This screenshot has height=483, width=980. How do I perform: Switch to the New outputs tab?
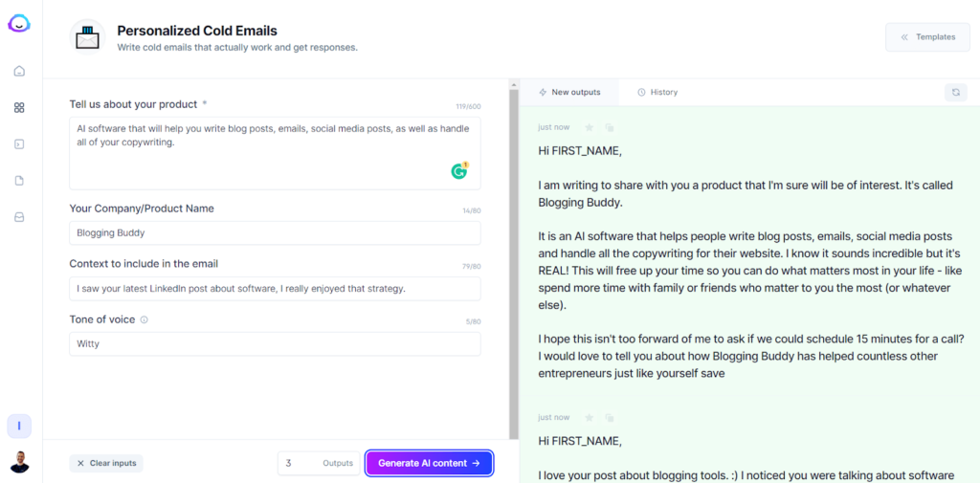pyautogui.click(x=570, y=92)
